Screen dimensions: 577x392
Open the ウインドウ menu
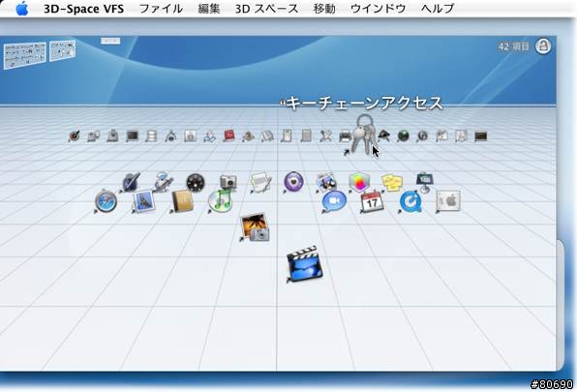(378, 9)
